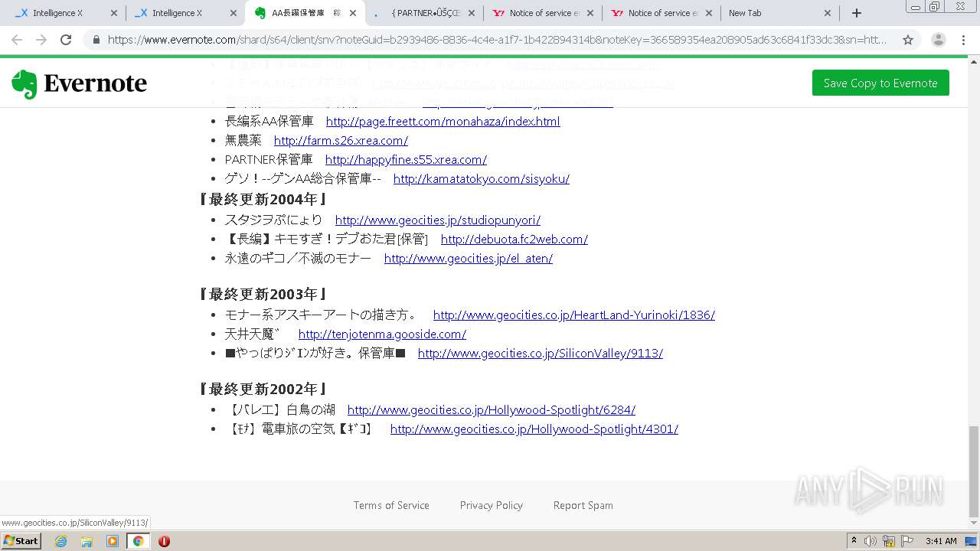This screenshot has height=551, width=980.
Task: Click the scrollbar up arrow
Action: (x=974, y=61)
